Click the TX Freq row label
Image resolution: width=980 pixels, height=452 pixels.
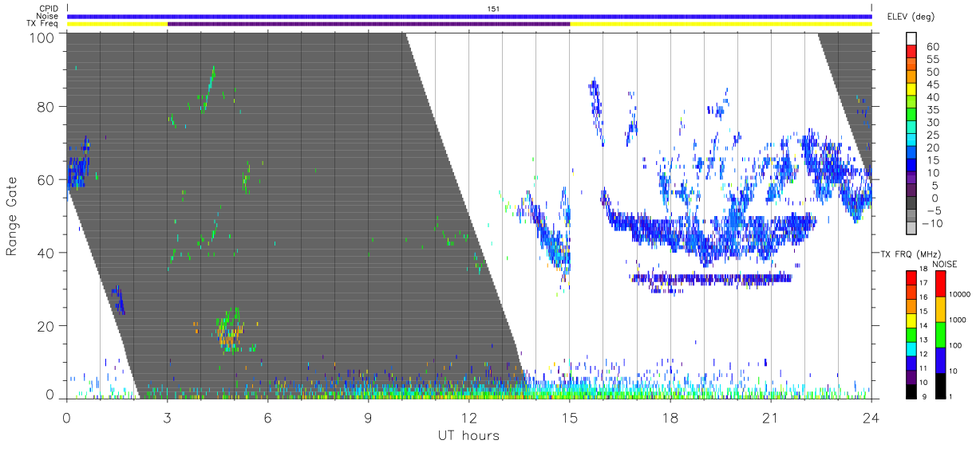pos(41,23)
